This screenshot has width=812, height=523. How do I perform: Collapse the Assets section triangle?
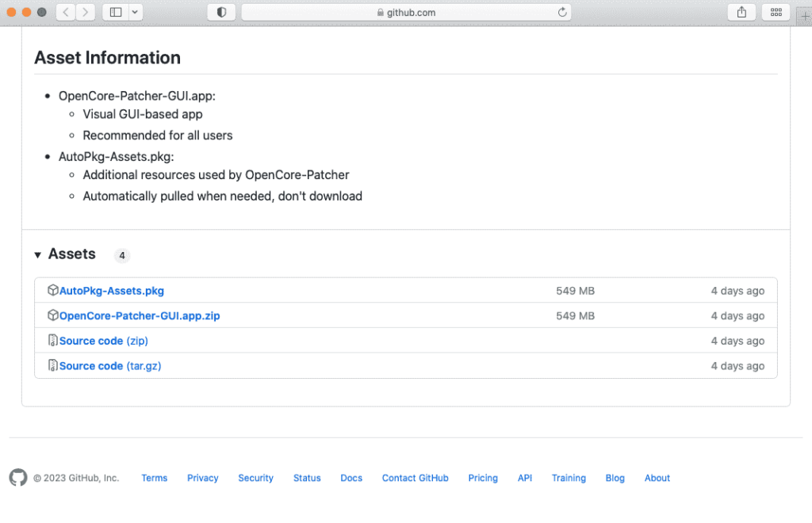(x=38, y=254)
